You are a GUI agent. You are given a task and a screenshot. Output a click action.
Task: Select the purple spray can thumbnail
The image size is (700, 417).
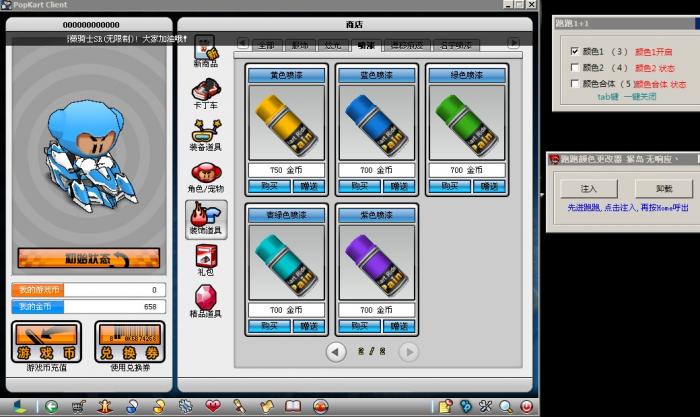(x=376, y=263)
